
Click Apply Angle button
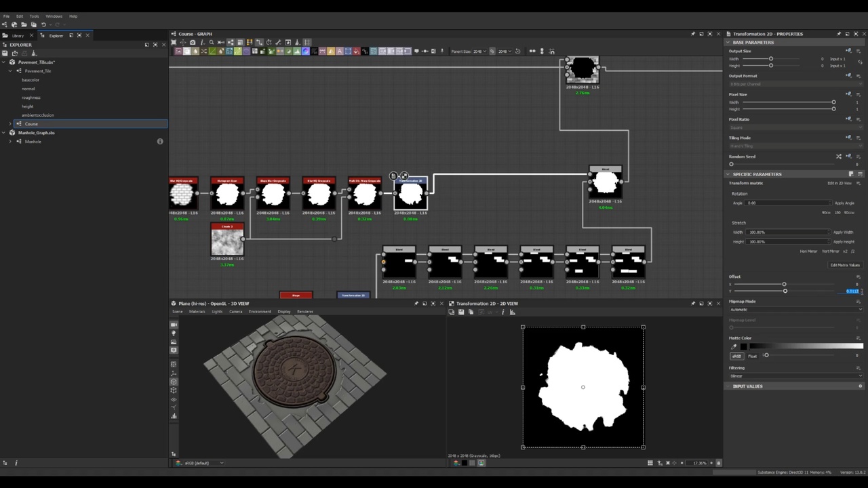(844, 203)
